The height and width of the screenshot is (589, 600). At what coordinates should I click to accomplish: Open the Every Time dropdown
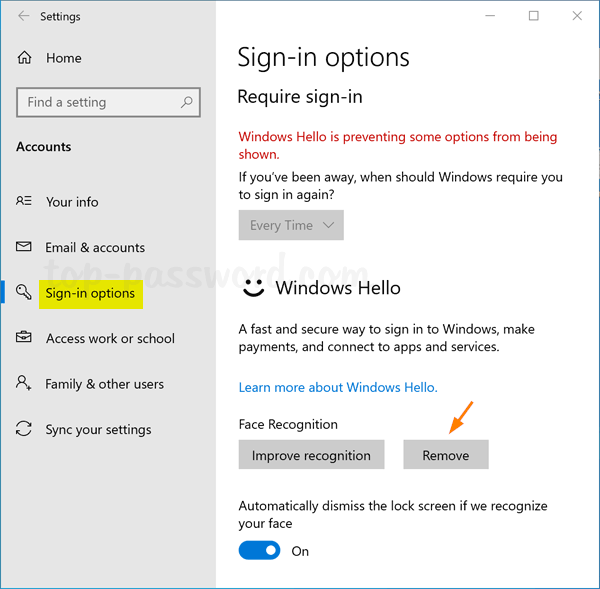[x=291, y=225]
